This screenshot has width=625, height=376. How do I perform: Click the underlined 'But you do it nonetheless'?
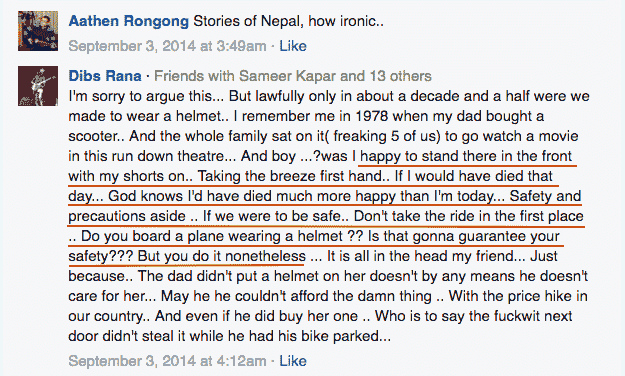coord(222,256)
